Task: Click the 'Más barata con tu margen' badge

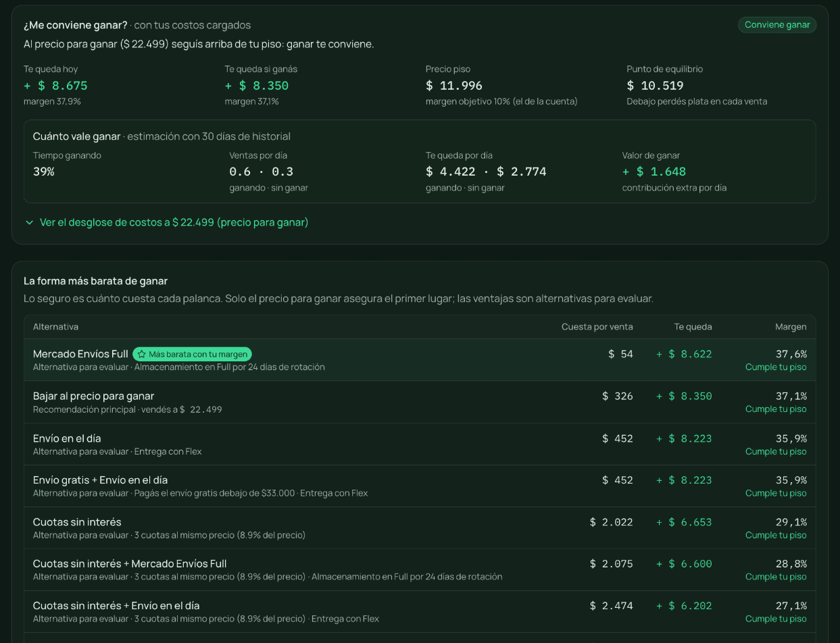Action: click(x=192, y=354)
